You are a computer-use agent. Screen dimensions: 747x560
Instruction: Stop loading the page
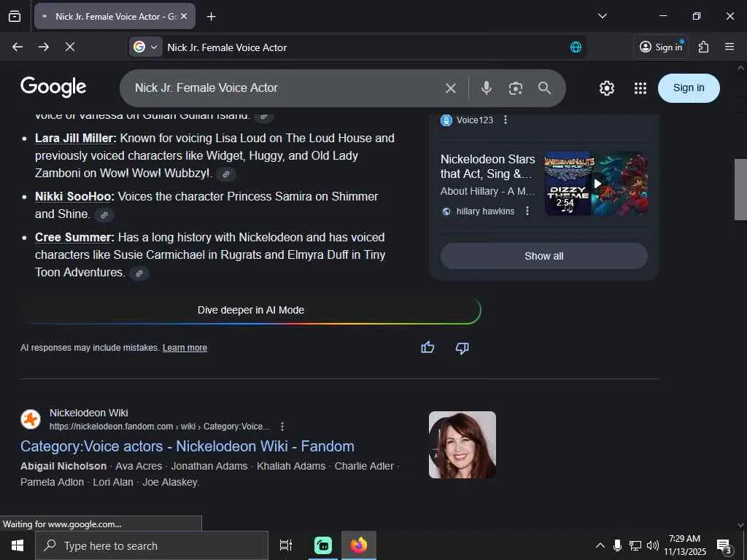69,47
